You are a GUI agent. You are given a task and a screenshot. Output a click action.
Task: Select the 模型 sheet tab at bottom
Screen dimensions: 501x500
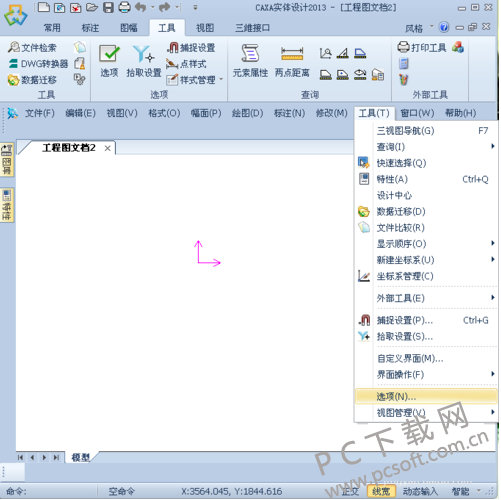[81, 457]
